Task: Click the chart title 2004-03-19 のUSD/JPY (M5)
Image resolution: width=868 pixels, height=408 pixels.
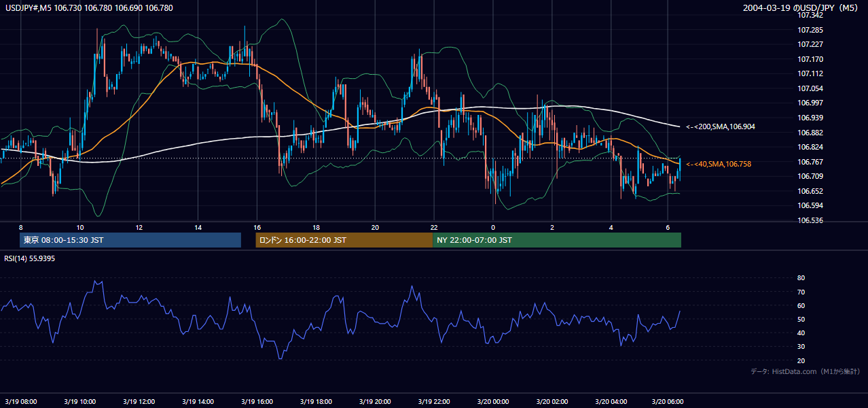Action: pyautogui.click(x=802, y=8)
